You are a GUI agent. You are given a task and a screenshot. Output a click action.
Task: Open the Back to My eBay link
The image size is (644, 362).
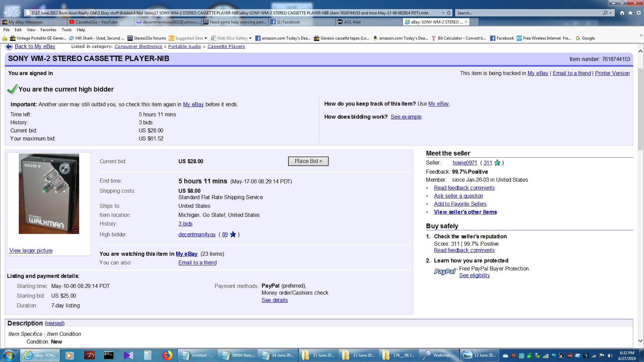pos(35,46)
